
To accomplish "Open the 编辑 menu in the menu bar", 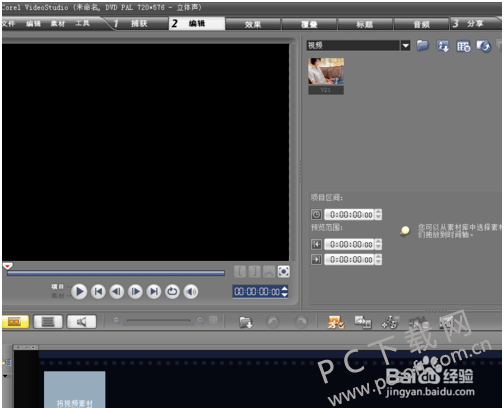I will pyautogui.click(x=33, y=23).
